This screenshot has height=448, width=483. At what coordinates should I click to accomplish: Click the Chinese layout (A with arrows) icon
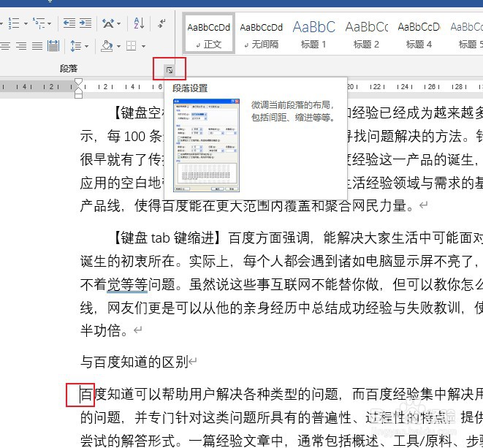click(x=108, y=23)
